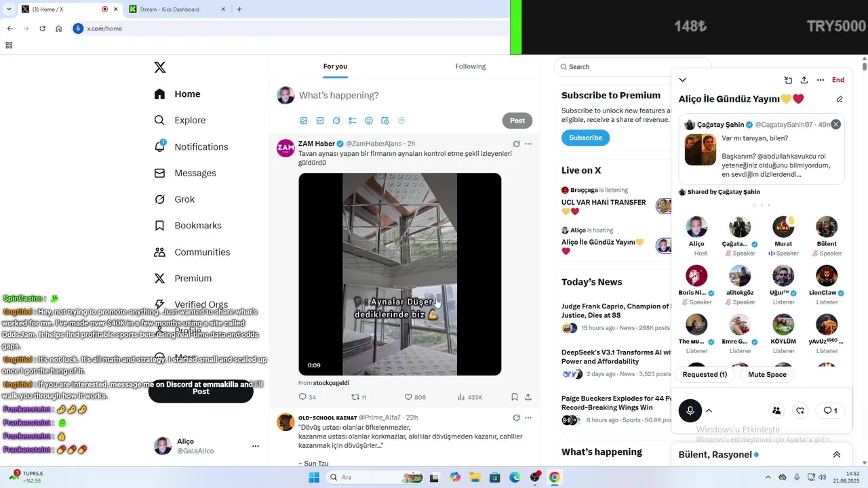Open the Space guests management icon
Screen dimensions: 868x488
click(x=776, y=411)
